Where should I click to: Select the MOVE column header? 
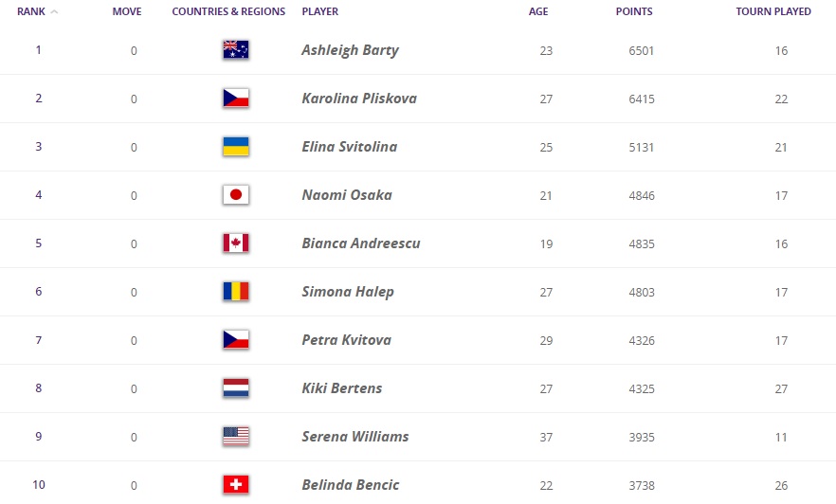click(127, 11)
